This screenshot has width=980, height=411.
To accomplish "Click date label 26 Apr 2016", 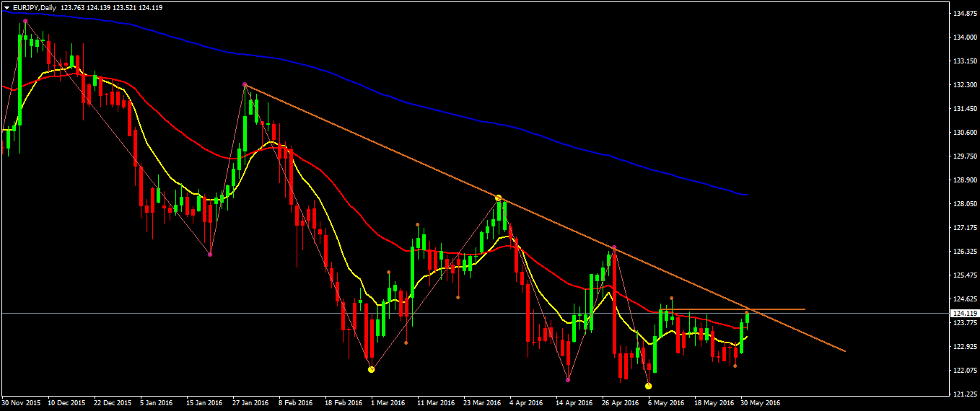I will pos(621,403).
